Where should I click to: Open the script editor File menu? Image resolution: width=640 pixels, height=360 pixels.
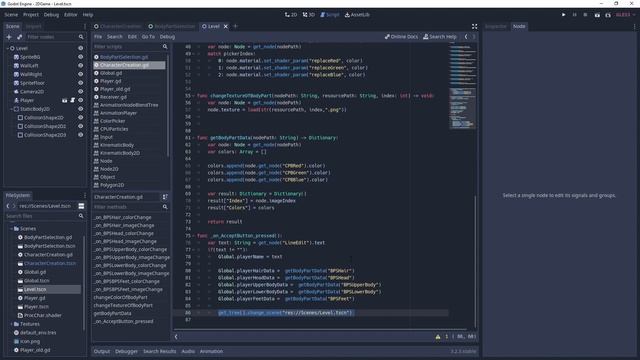click(98, 37)
